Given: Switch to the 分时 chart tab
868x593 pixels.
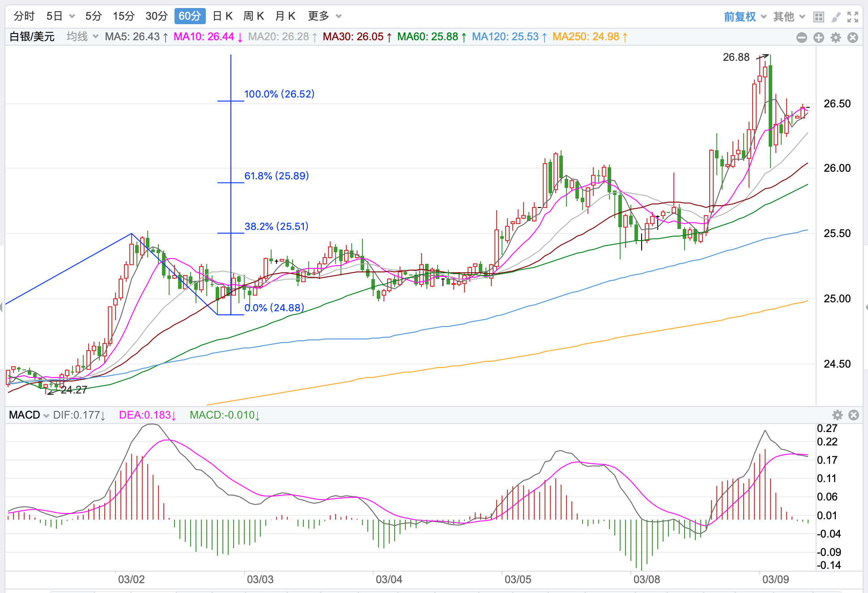Looking at the screenshot, I should (x=24, y=17).
